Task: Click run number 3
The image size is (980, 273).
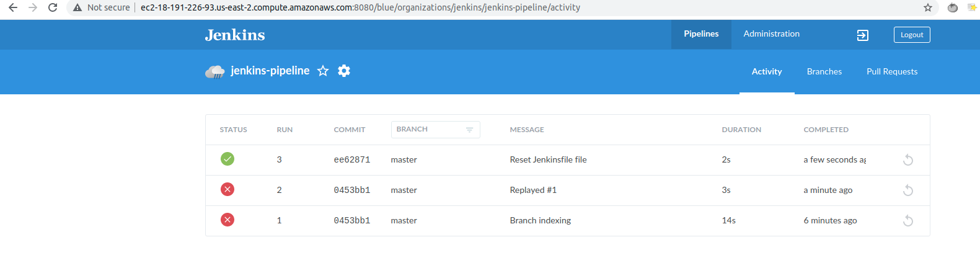Action: pos(280,159)
